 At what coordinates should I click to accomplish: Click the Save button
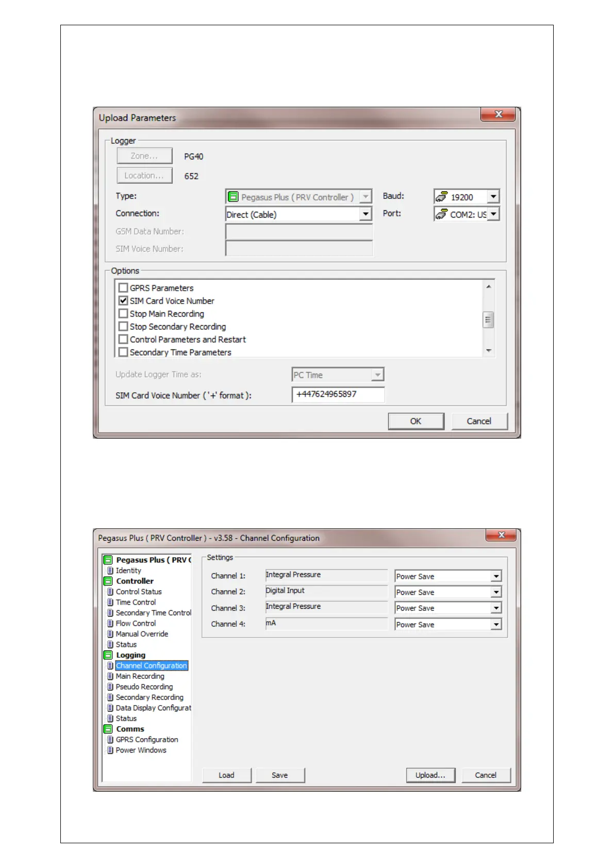(279, 775)
